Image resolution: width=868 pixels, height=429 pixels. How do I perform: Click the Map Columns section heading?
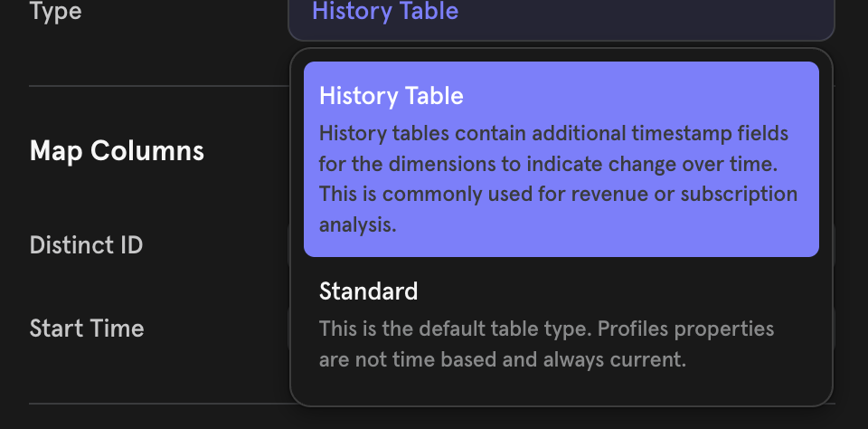[x=117, y=150]
